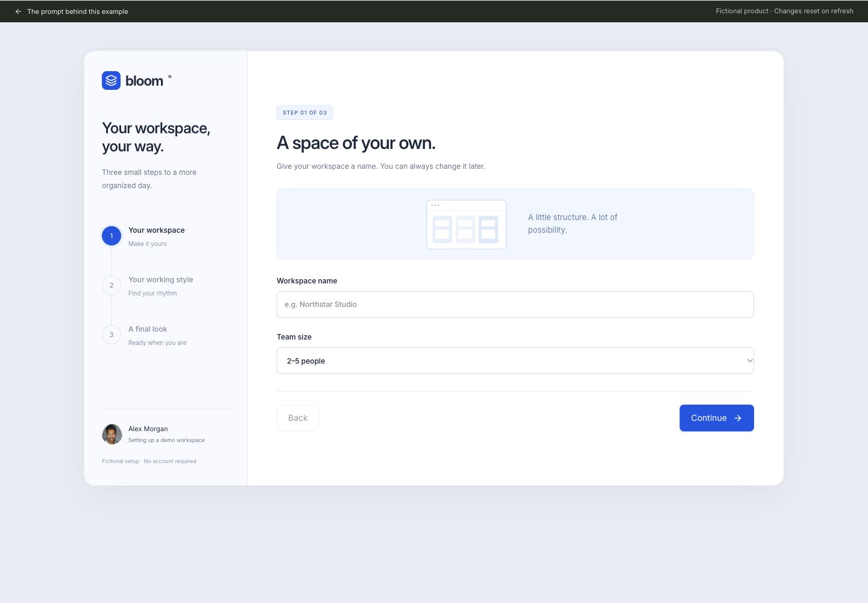
Task: Click the Continue button
Action: click(717, 418)
